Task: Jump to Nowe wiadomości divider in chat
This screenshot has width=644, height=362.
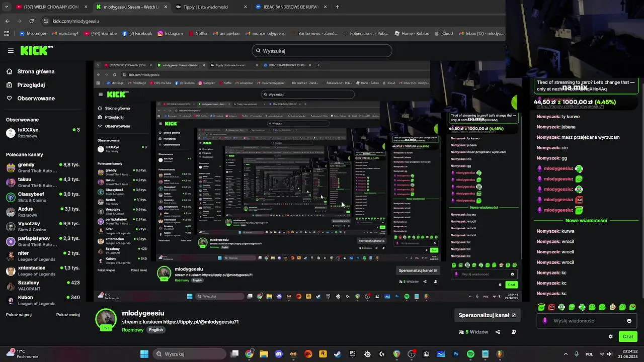Action: (x=586, y=220)
